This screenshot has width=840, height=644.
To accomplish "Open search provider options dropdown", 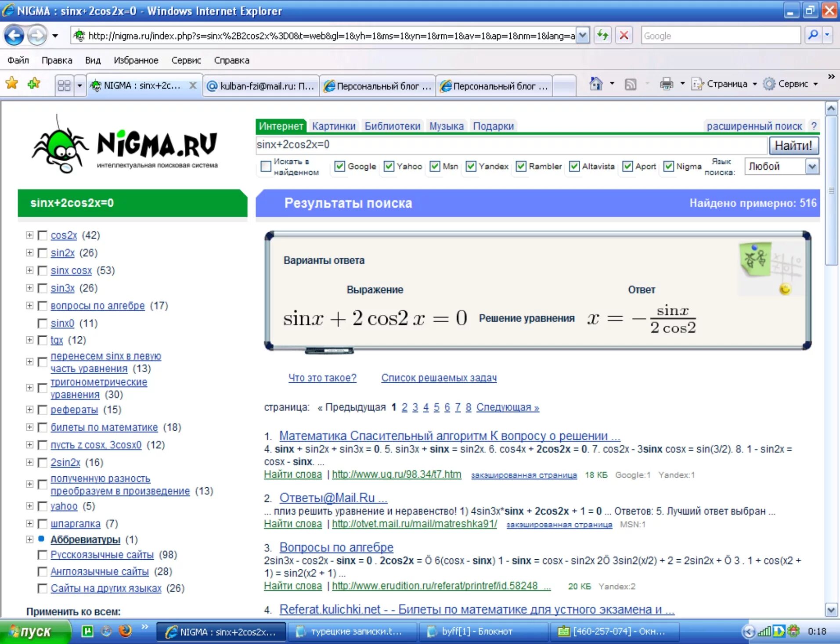I will [x=827, y=35].
